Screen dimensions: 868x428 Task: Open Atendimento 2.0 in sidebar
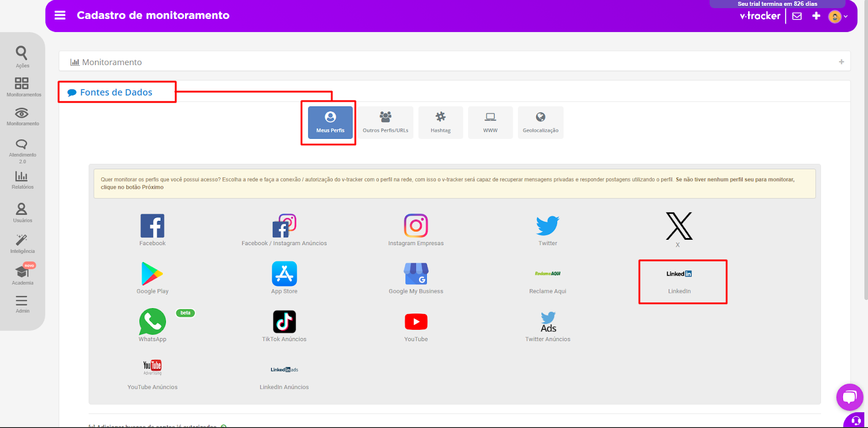point(22,150)
